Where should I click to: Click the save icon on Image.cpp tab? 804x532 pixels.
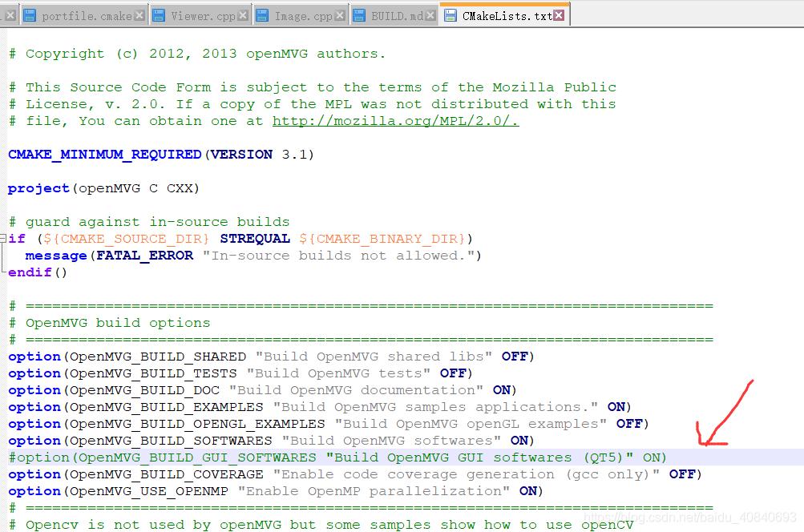(262, 16)
